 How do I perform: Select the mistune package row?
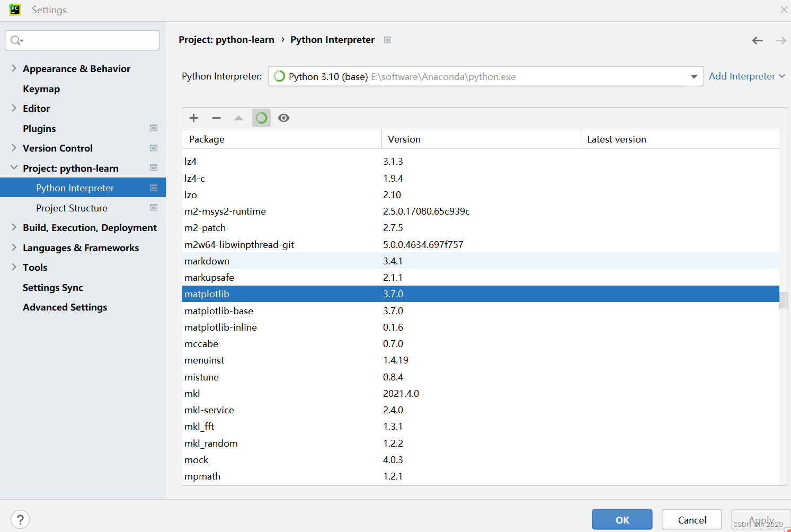[x=481, y=377]
